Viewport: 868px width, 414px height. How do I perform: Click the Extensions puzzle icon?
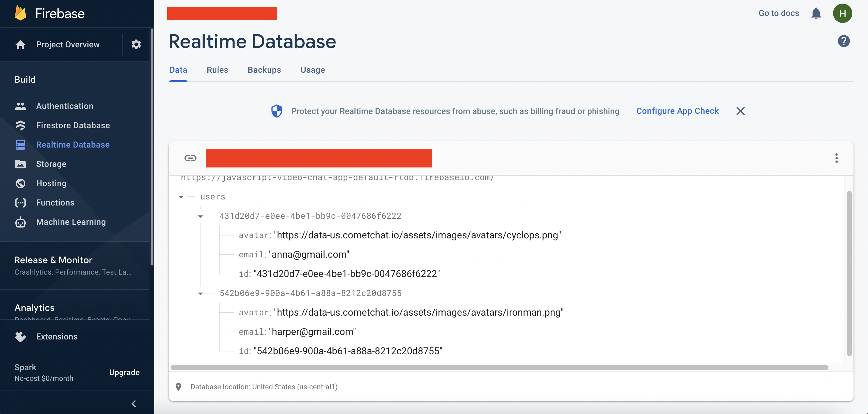coord(20,336)
